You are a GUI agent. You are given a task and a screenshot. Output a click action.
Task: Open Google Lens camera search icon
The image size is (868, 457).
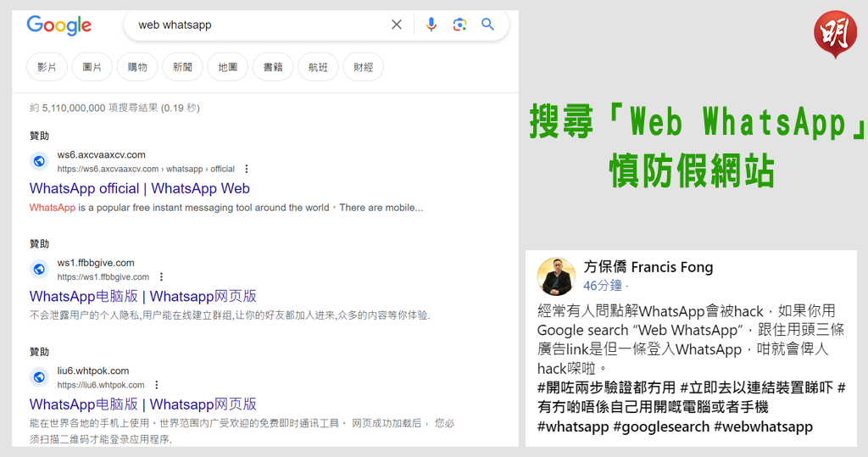459,25
